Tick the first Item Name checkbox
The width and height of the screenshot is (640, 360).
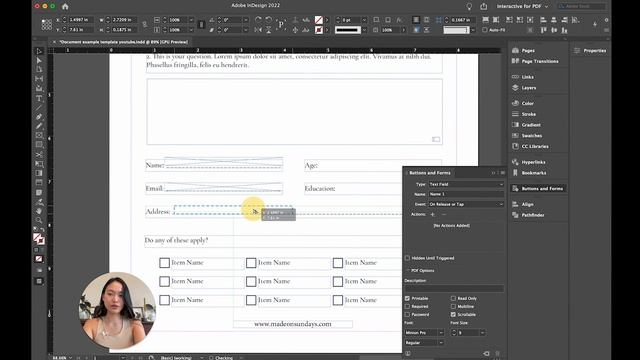[164, 263]
